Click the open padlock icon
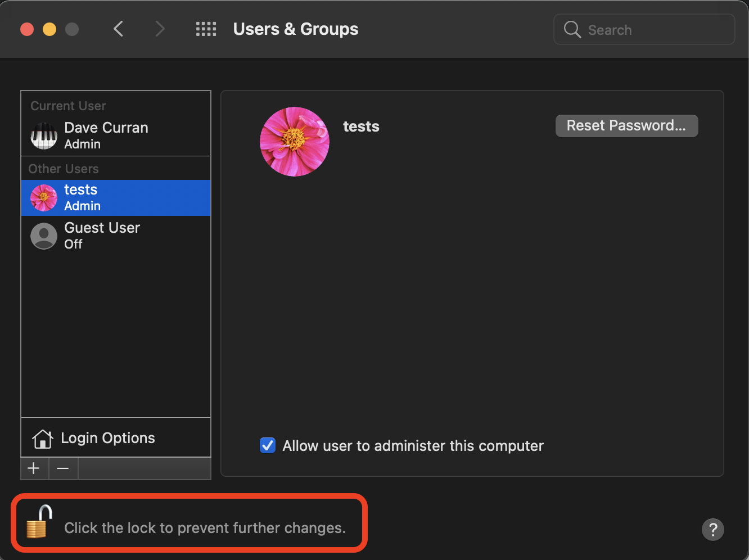 [x=39, y=522]
